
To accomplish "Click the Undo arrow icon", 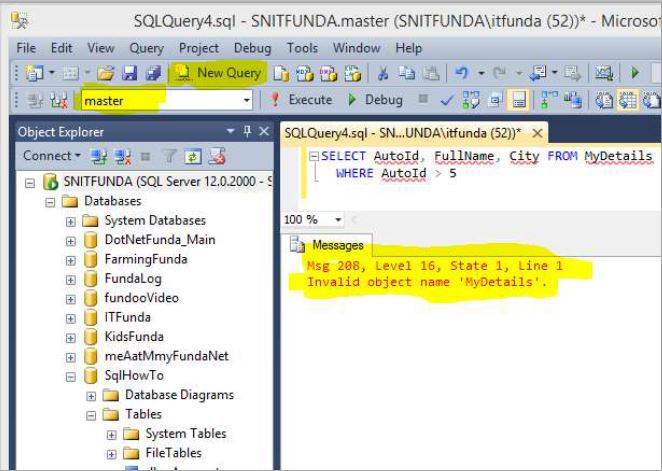I will click(x=461, y=73).
